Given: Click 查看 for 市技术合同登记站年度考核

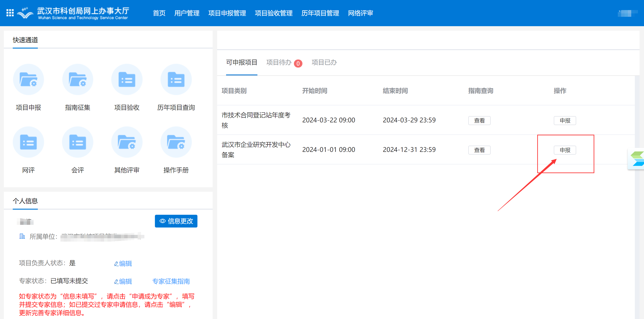Looking at the screenshot, I should [x=479, y=120].
